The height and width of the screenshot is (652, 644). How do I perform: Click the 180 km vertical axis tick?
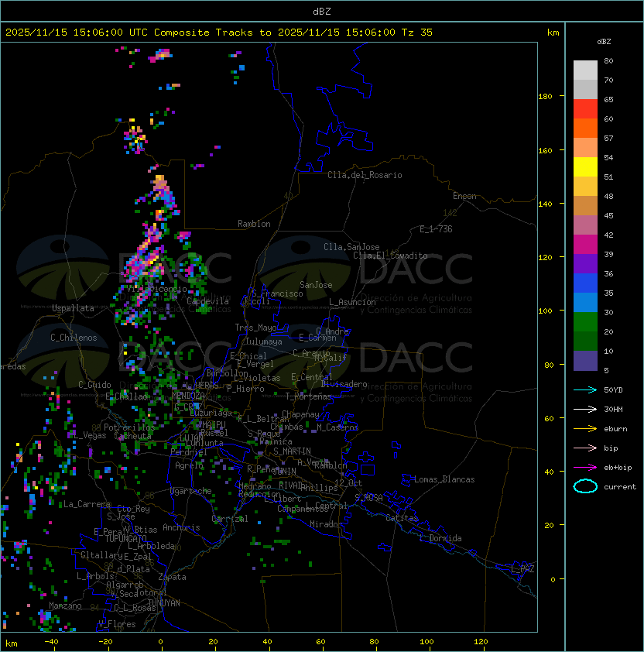(545, 97)
